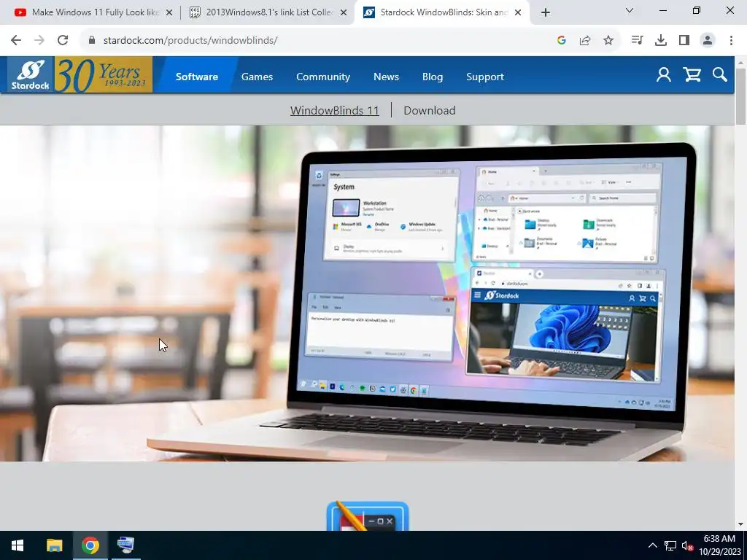
Task: Open the Support menu
Action: pyautogui.click(x=484, y=76)
